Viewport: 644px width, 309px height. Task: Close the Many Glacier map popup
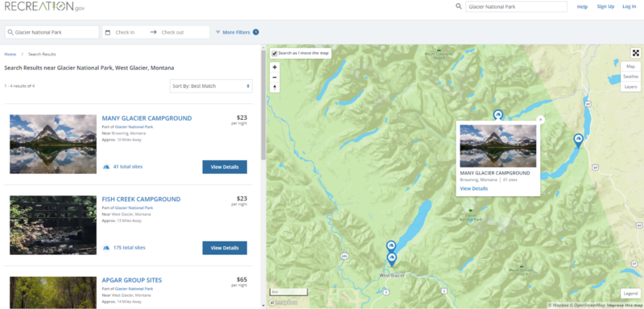point(540,119)
